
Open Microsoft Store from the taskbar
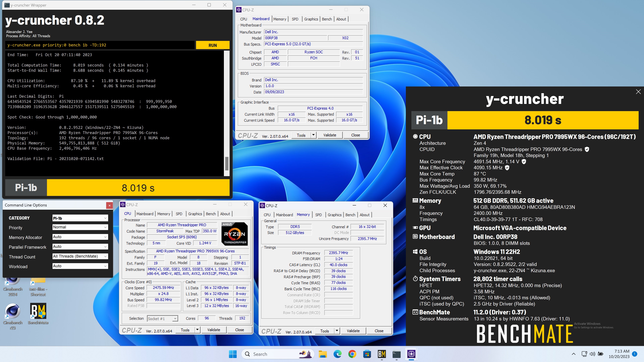click(x=367, y=354)
